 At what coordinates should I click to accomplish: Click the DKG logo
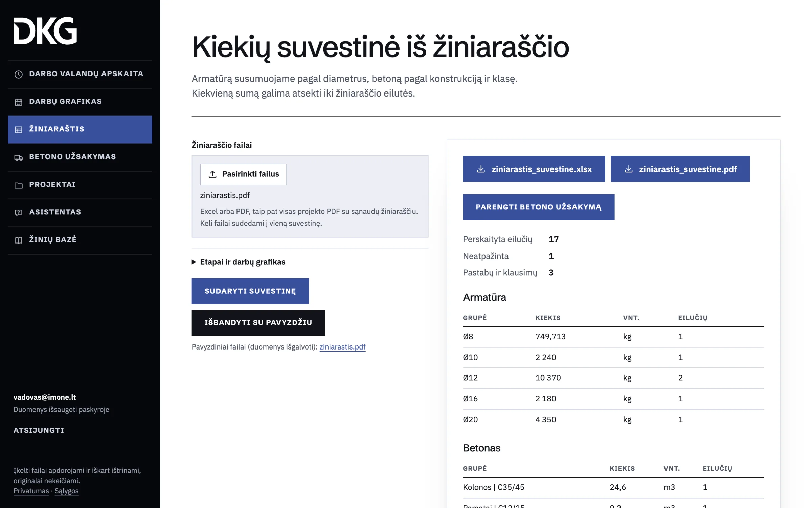pyautogui.click(x=45, y=30)
